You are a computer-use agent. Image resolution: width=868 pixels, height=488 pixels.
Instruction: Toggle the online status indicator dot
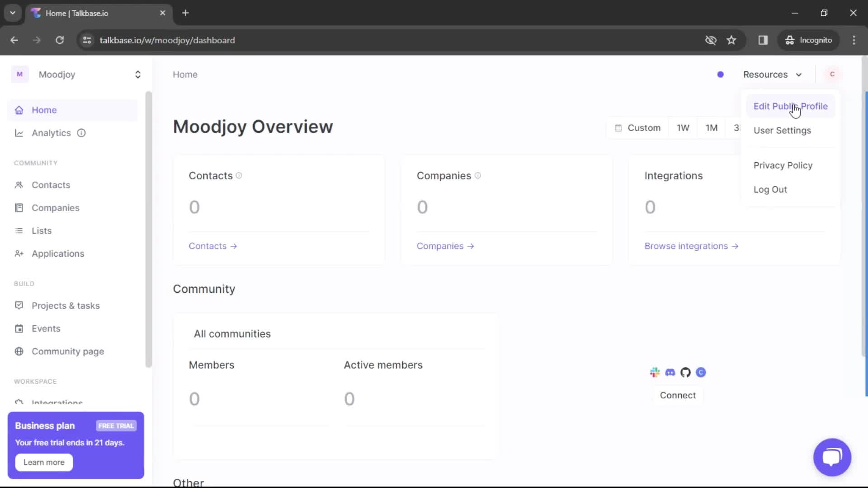pyautogui.click(x=721, y=74)
